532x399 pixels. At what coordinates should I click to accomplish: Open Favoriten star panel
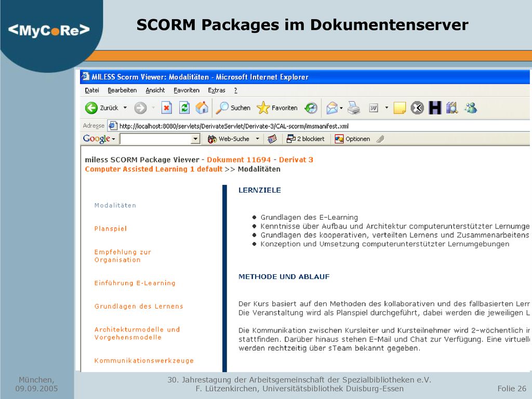[277, 108]
